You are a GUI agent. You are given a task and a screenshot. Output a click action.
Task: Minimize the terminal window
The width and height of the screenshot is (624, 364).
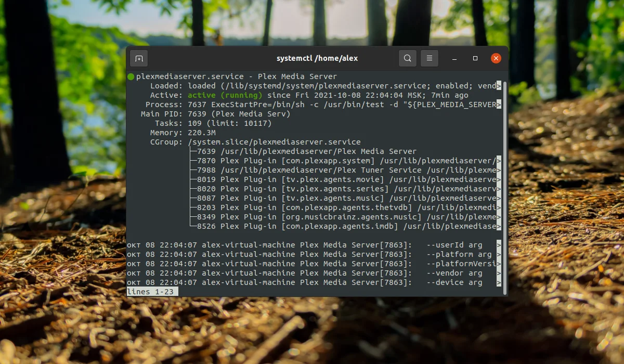454,58
